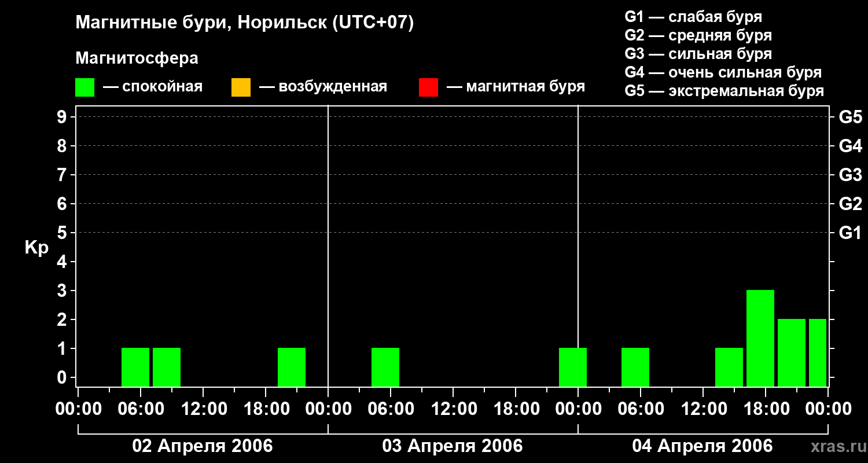Screen dimensions: 868x463
Task: Click the '03 Апреля 2006' date label
Action: coord(453,446)
